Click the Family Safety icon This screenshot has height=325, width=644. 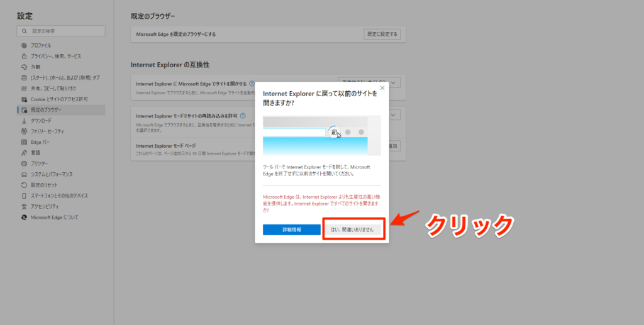(24, 131)
